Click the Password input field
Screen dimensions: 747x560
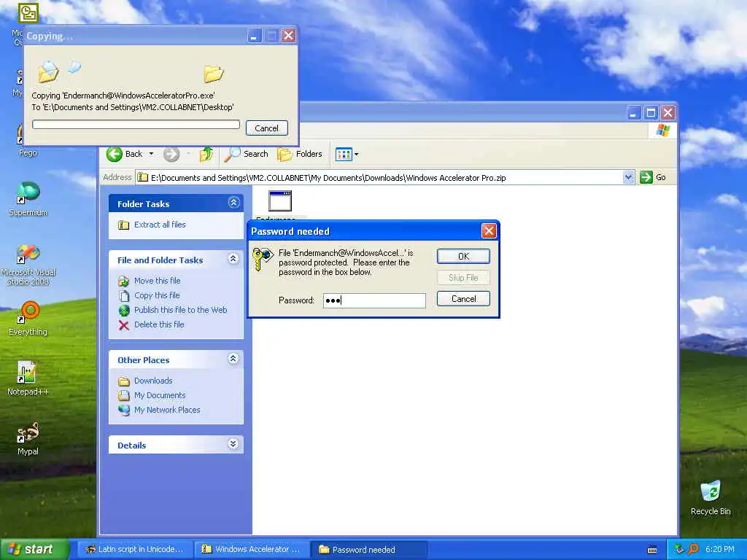tap(374, 300)
